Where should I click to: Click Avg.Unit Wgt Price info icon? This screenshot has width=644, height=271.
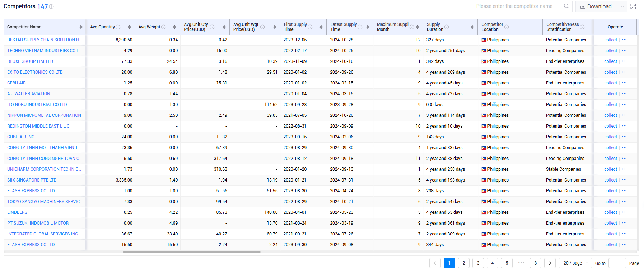tap(262, 27)
